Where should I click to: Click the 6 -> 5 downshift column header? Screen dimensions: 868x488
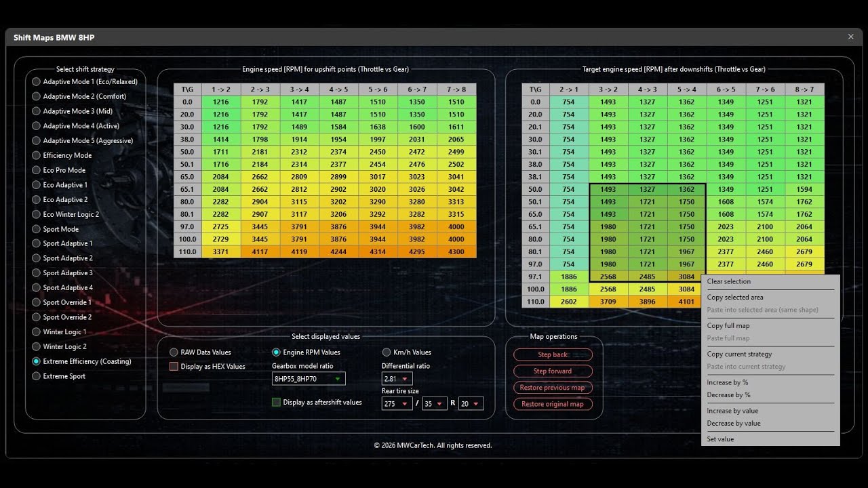point(726,89)
